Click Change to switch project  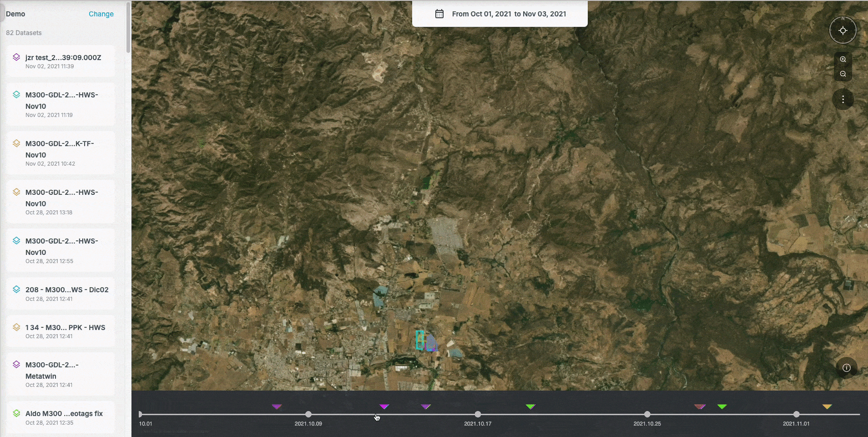[101, 14]
